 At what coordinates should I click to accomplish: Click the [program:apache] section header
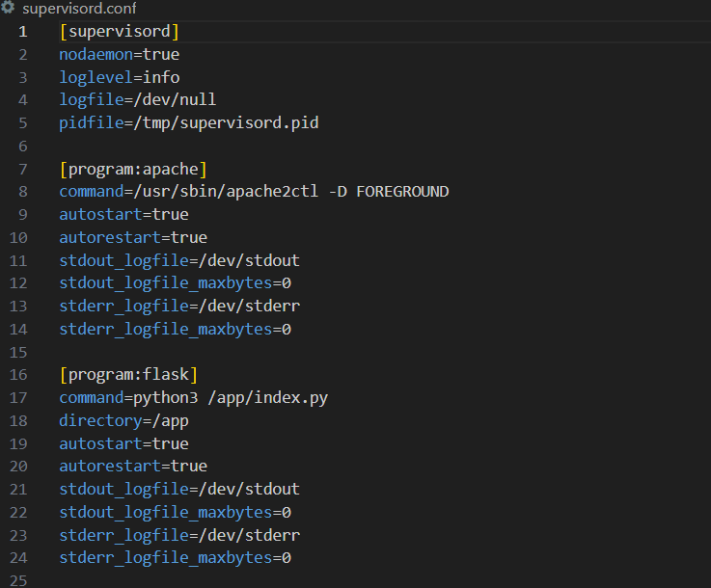click(132, 170)
